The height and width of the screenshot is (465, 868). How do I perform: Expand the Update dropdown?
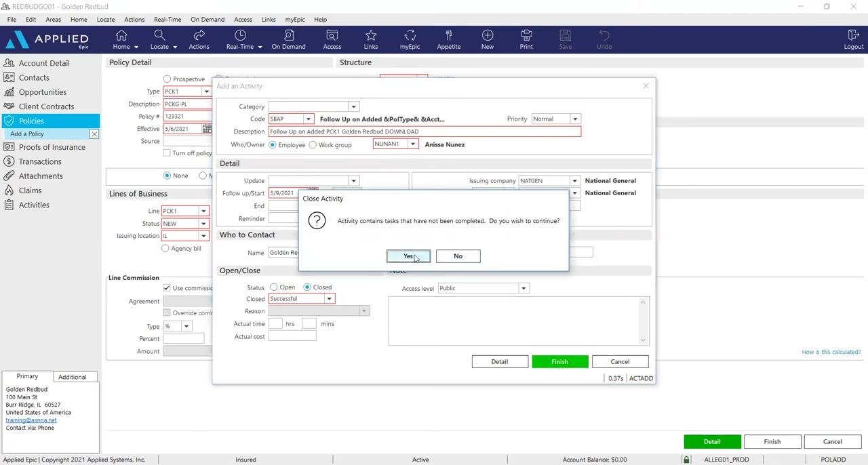coord(353,181)
